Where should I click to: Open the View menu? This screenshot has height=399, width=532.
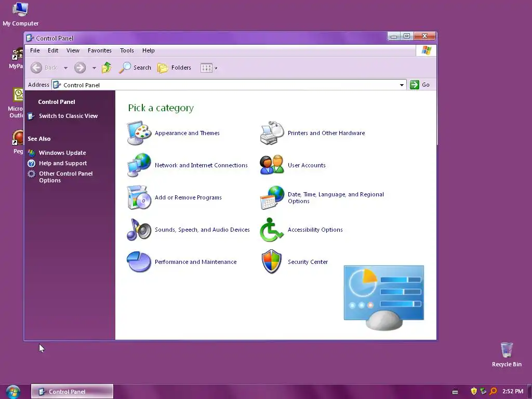(x=73, y=50)
